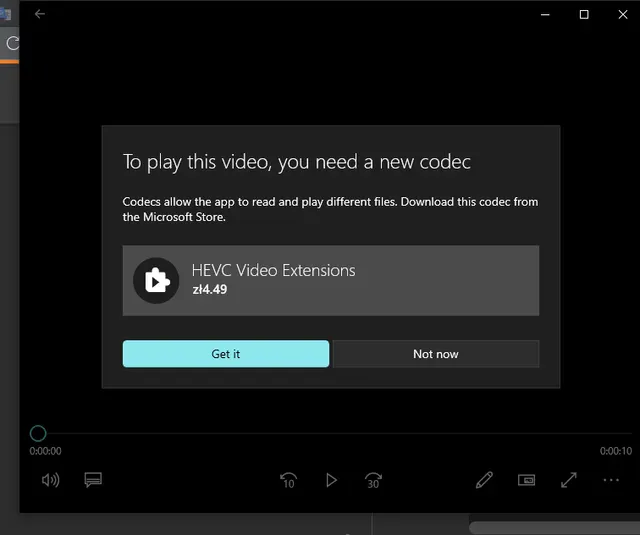Click the refresh icon in background window
This screenshot has width=640, height=535.
click(13, 43)
